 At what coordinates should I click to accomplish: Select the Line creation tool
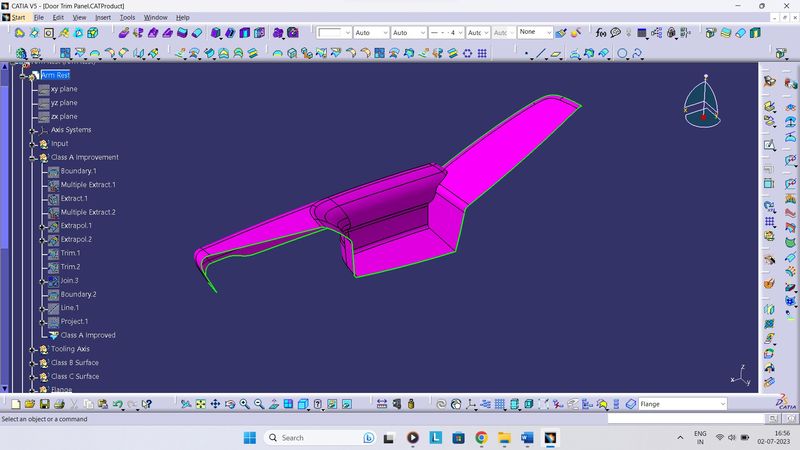coord(541,53)
